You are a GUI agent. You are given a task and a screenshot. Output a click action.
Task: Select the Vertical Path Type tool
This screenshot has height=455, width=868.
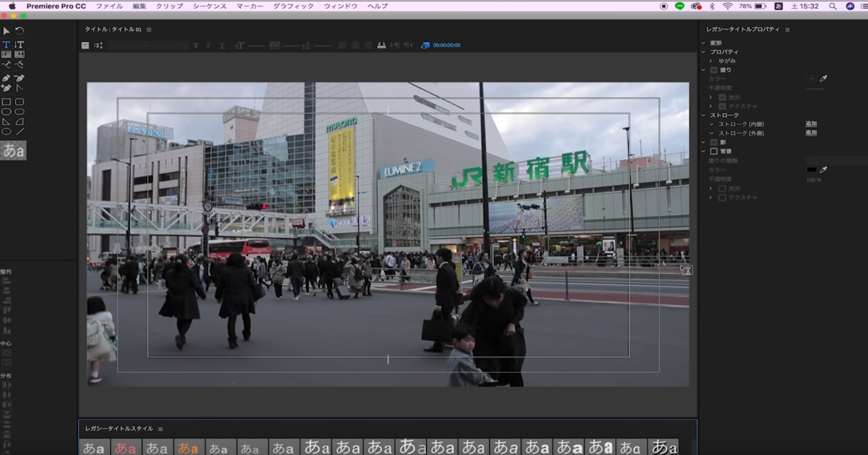(x=19, y=65)
